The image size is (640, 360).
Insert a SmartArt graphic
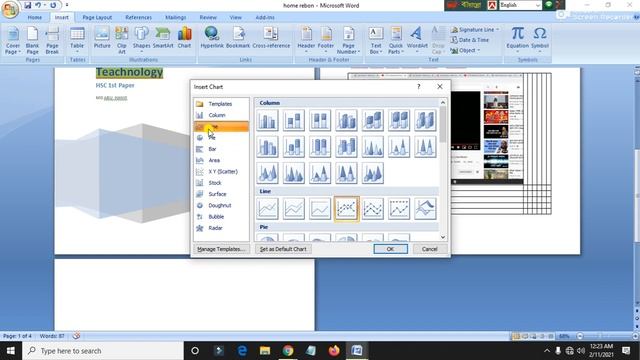pyautogui.click(x=163, y=38)
